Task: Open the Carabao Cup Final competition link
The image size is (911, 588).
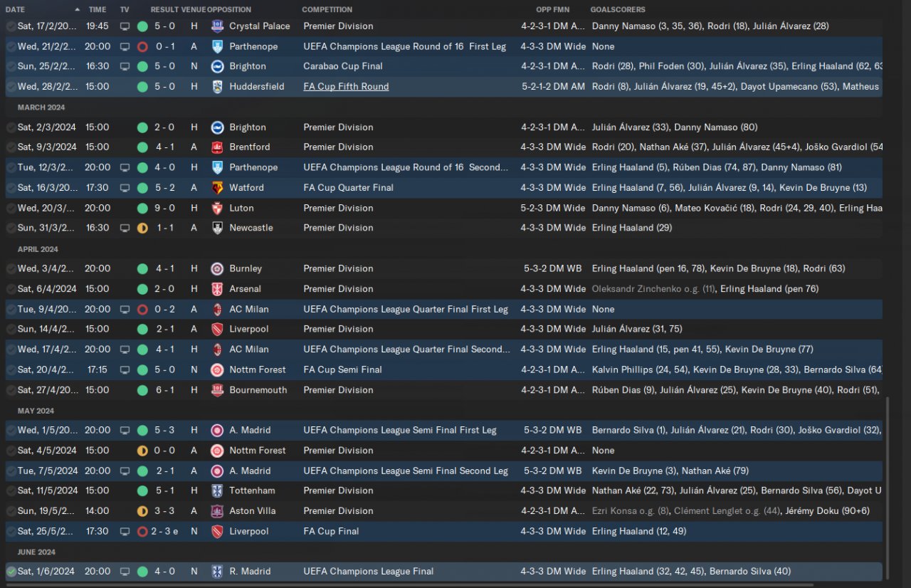Action: tap(343, 66)
